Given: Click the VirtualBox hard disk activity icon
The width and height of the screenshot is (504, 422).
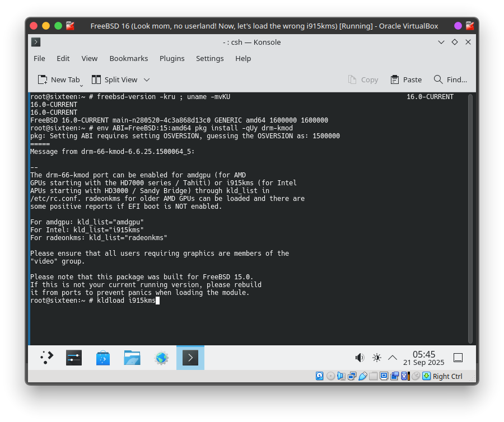Looking at the screenshot, I should tap(320, 376).
